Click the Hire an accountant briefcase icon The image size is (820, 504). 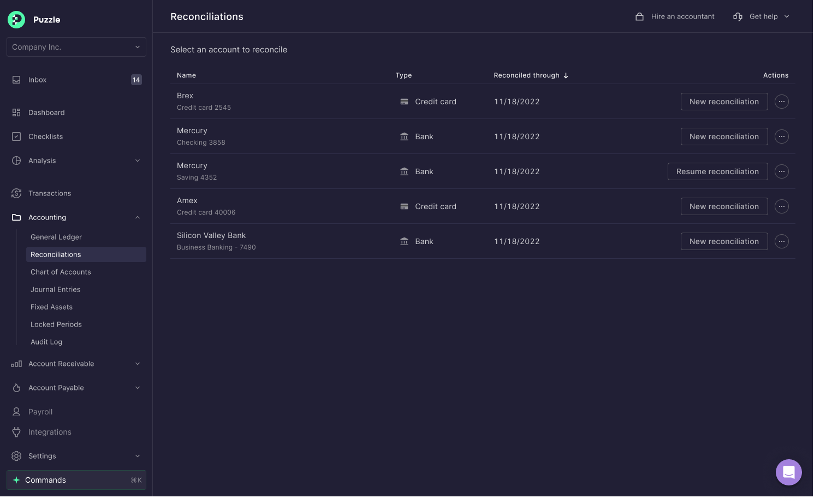click(639, 16)
